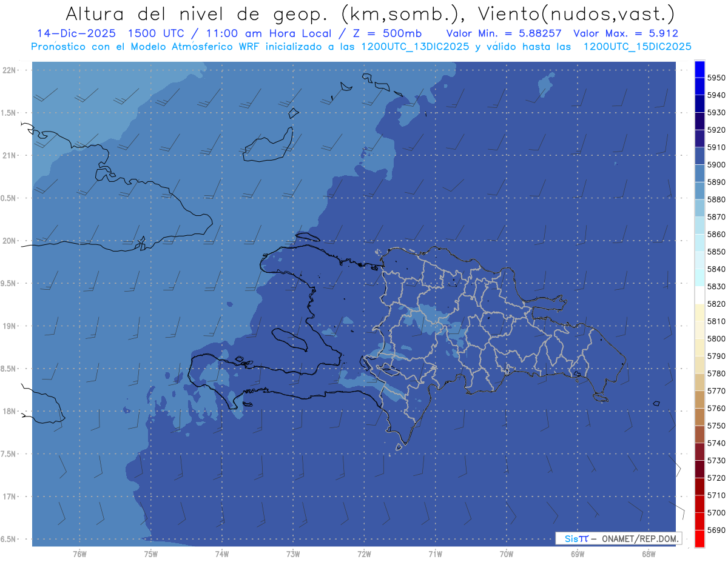The image size is (728, 562).
Task: Click the '19N' latitude label
Action: click(9, 326)
